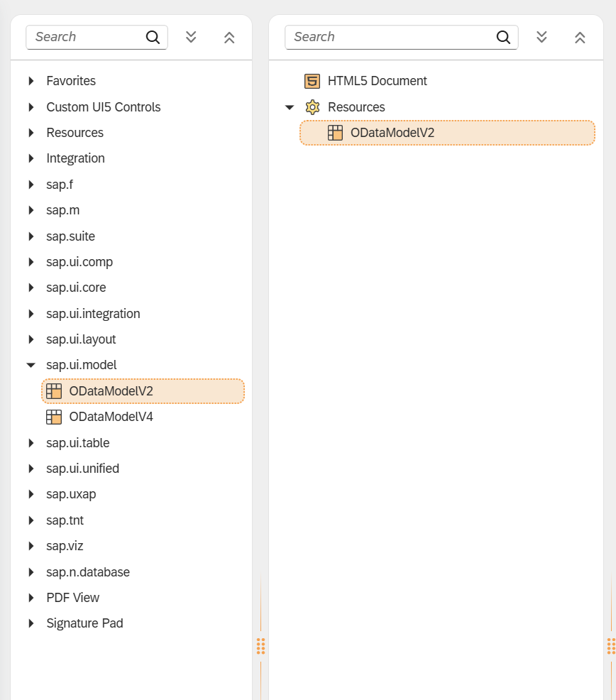Viewport: 616px width, 700px height.
Task: Click the ODataModelV4 grid icon
Action: [53, 417]
